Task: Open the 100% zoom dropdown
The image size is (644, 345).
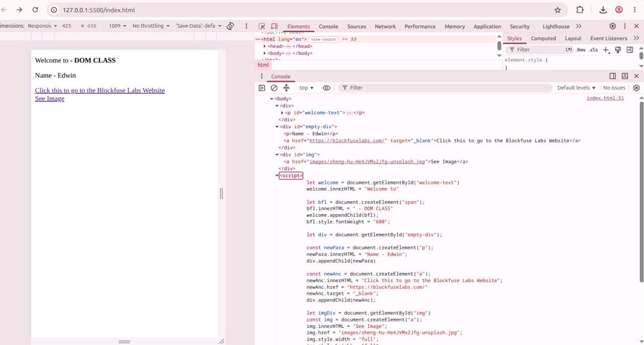Action: pyautogui.click(x=118, y=26)
